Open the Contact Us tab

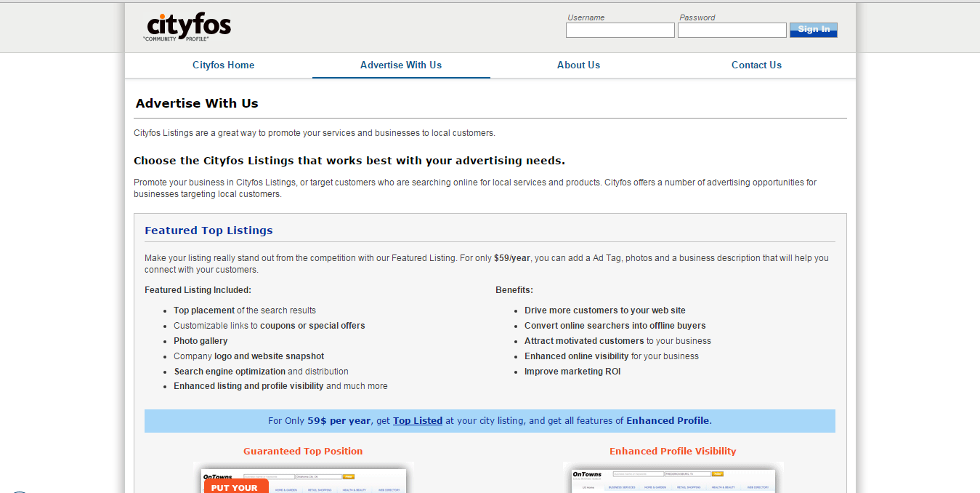coord(756,65)
